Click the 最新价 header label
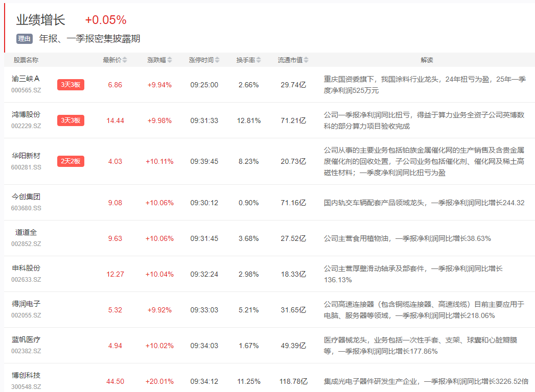The image size is (535, 392). point(112,60)
